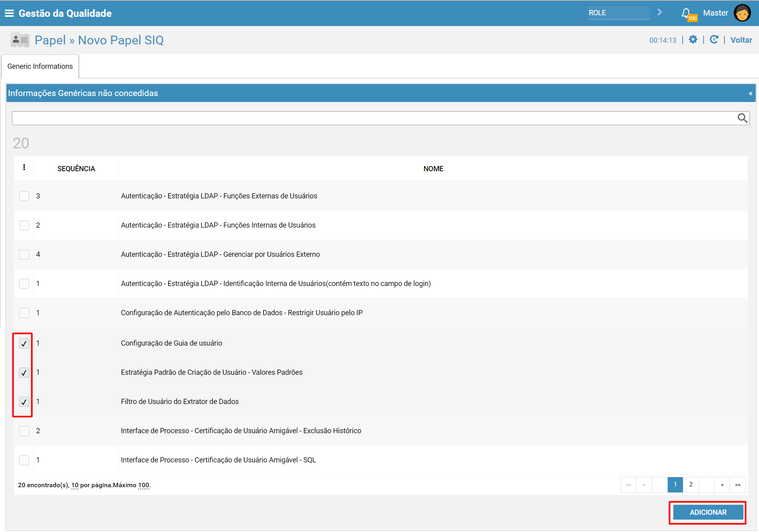The width and height of the screenshot is (759, 532).
Task: Check the Restrigir Usuário pelo IP row
Action: coord(24,313)
